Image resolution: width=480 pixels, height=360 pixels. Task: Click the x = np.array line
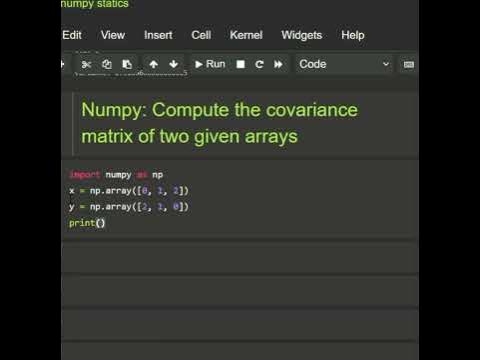click(129, 191)
